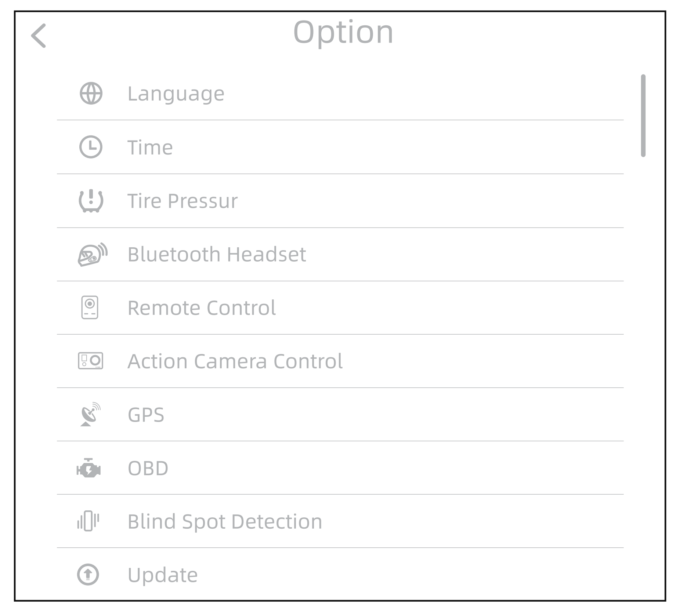Click the remote control icon
680x616 pixels.
point(90,307)
